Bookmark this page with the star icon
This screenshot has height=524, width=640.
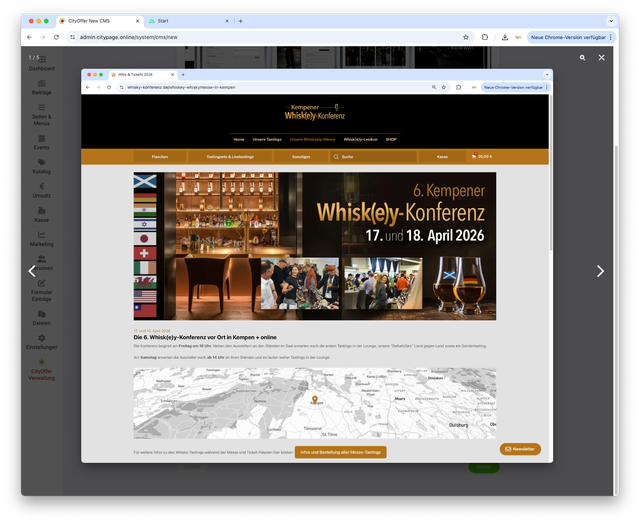click(x=466, y=37)
